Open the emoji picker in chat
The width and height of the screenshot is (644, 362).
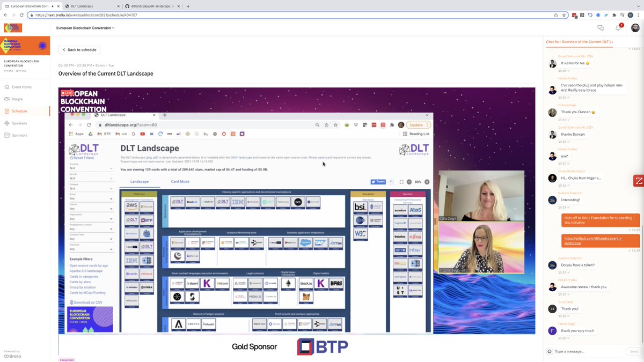pos(549,351)
